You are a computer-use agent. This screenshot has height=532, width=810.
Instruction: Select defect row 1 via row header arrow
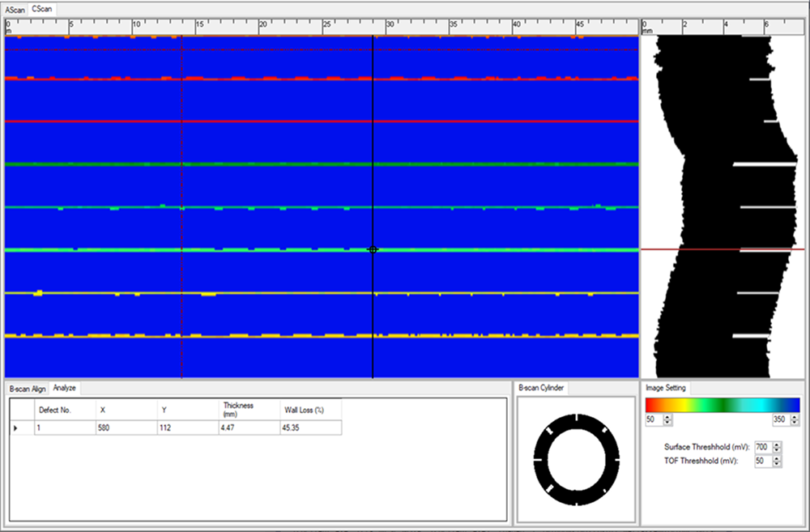[16, 428]
